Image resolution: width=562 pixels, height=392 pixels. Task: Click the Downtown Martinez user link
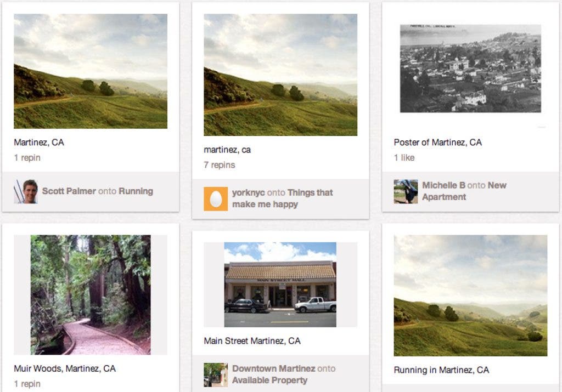(x=274, y=368)
